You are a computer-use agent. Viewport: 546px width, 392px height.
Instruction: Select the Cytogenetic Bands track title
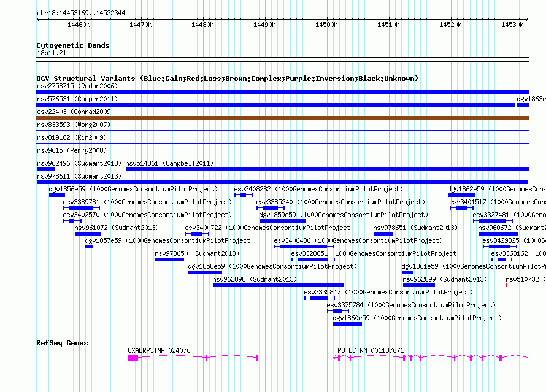73,45
